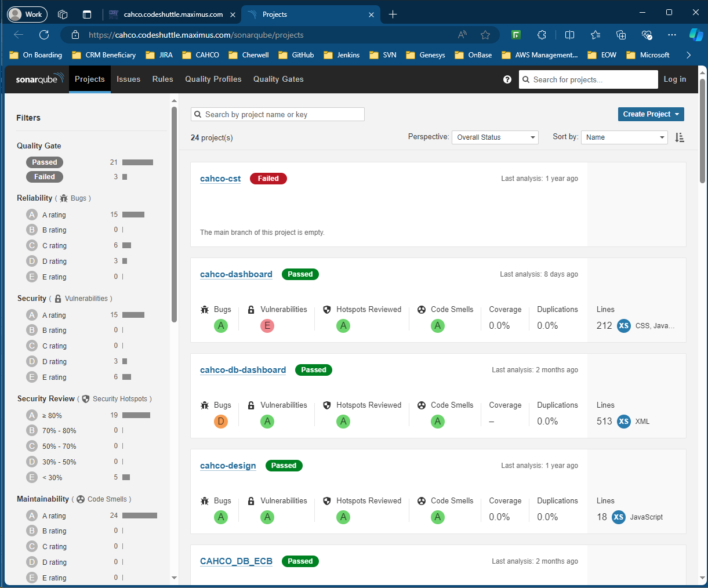Toggle the Failed quality gate filter

[44, 176]
